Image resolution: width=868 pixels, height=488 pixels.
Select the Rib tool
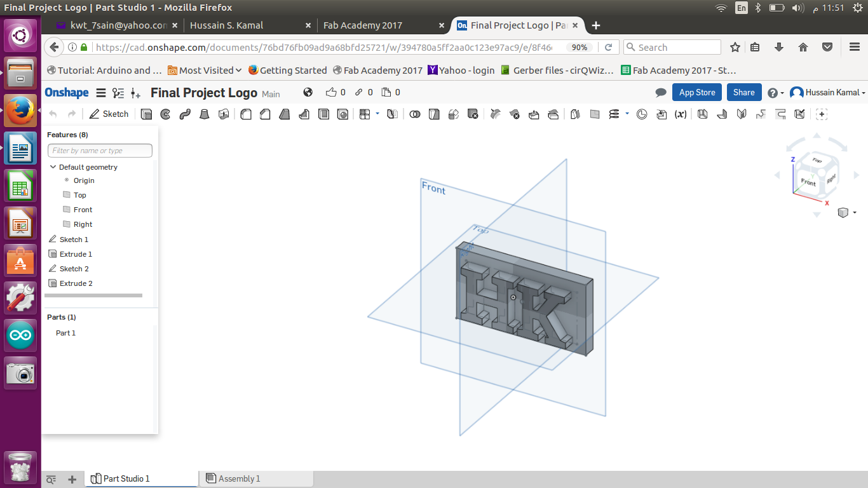(x=304, y=114)
